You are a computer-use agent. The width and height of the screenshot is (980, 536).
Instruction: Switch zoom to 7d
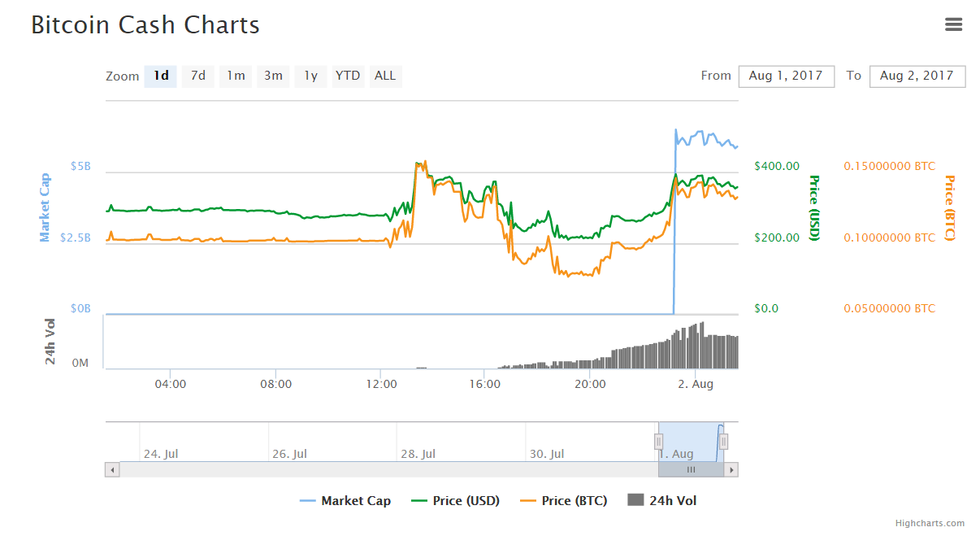pyautogui.click(x=197, y=76)
